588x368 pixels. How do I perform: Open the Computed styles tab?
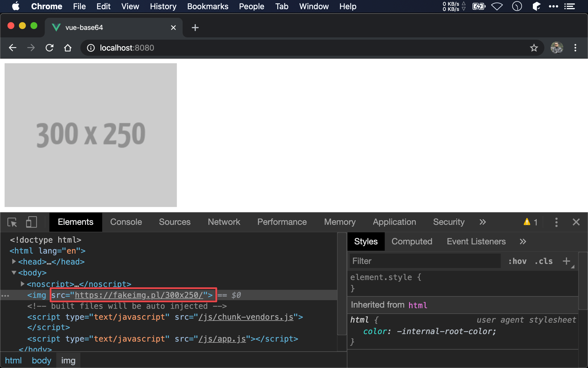pos(412,241)
